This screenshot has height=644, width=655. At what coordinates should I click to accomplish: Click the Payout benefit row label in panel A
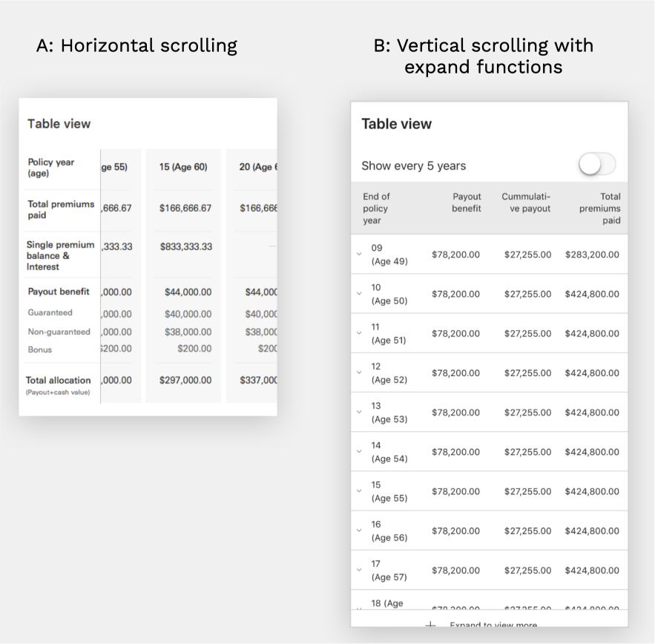tap(59, 292)
